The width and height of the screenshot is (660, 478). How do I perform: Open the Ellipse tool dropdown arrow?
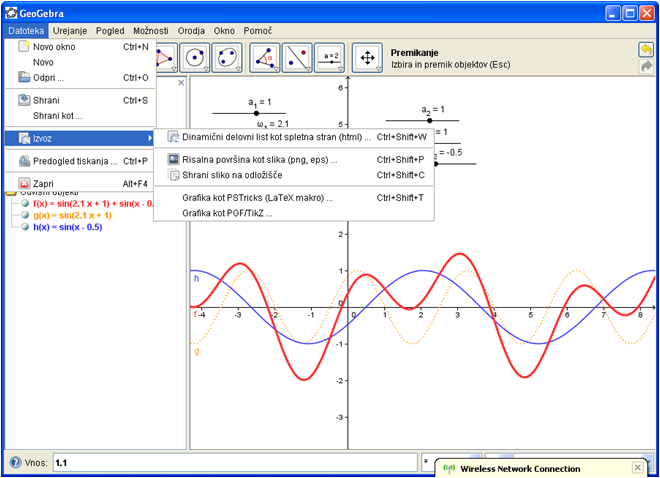tap(238, 69)
